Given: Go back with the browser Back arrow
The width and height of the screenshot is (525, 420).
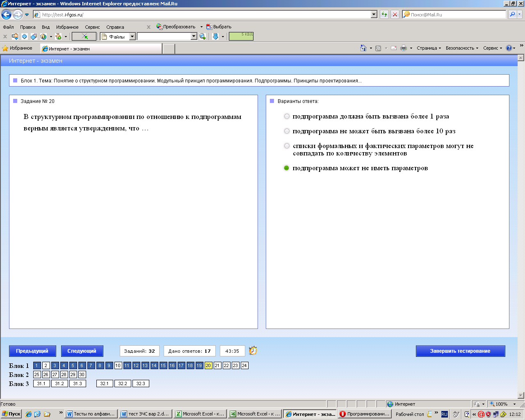Looking at the screenshot, I should pyautogui.click(x=6, y=15).
